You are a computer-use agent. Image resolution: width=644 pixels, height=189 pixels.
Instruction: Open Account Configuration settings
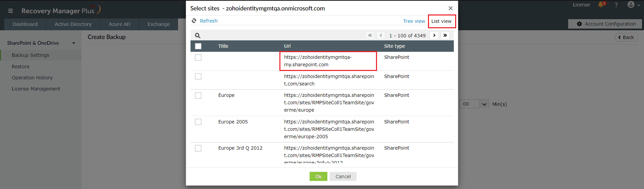pos(606,24)
